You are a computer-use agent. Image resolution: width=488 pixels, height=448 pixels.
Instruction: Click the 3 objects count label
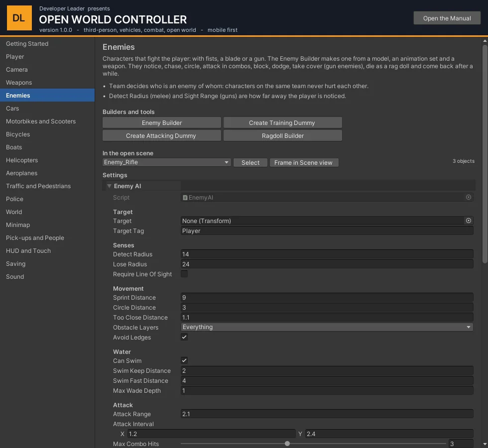(464, 161)
